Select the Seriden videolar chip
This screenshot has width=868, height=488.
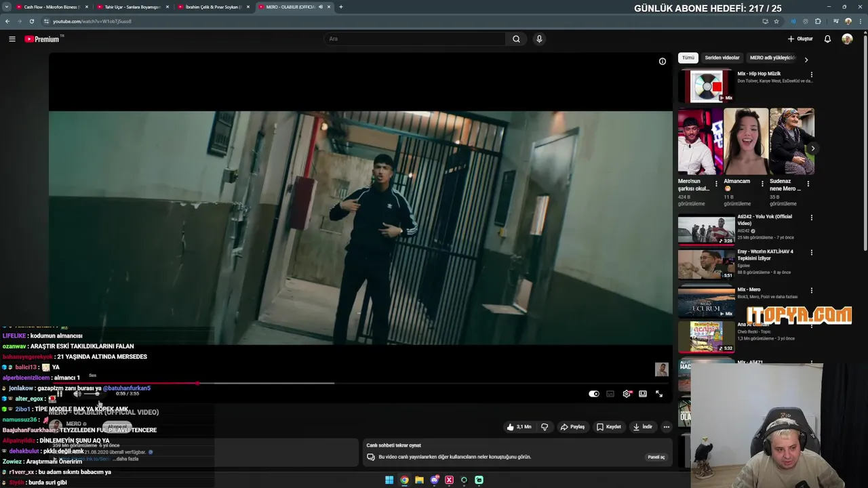pos(722,58)
